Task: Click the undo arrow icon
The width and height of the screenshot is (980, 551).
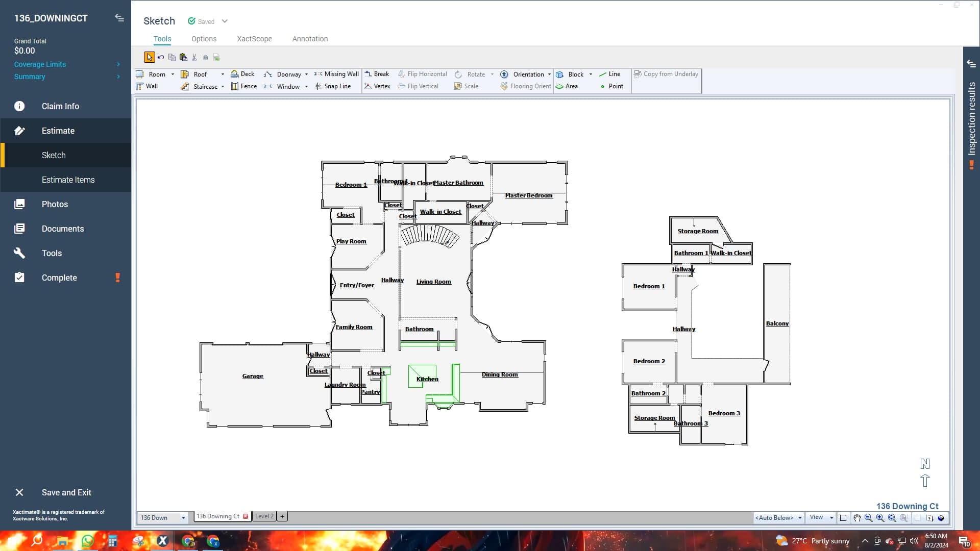Action: 161,58
